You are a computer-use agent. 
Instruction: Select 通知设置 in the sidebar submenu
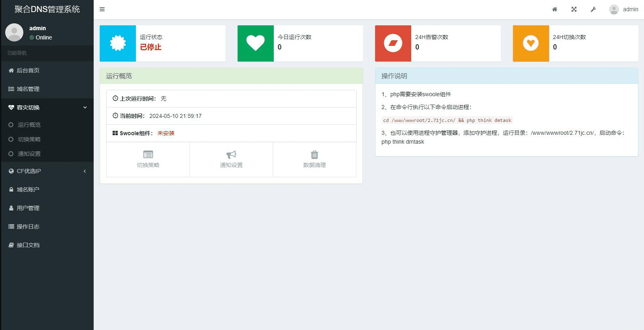[x=29, y=154]
